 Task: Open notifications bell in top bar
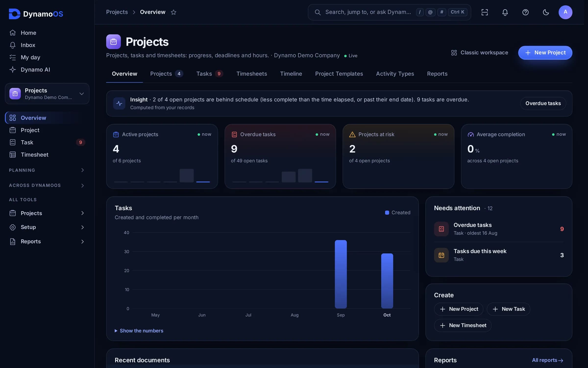pos(505,12)
